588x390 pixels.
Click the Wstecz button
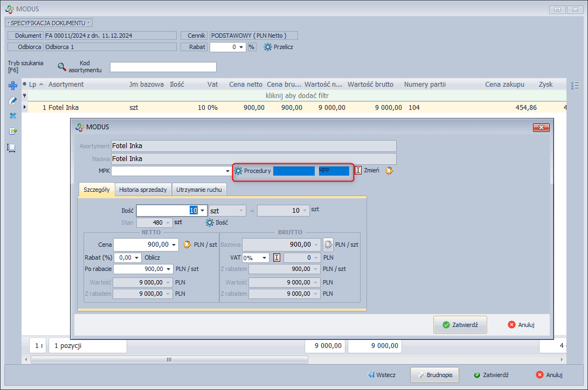(x=381, y=375)
